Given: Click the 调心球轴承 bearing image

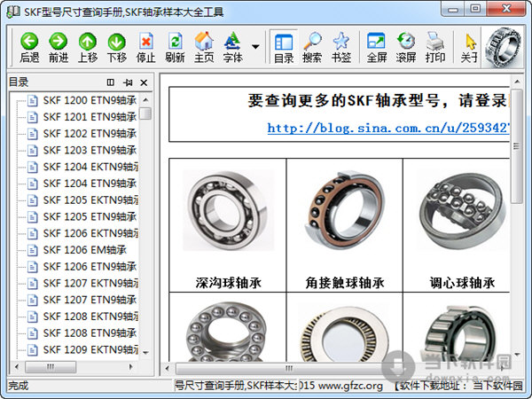Looking at the screenshot, I should click(462, 211).
